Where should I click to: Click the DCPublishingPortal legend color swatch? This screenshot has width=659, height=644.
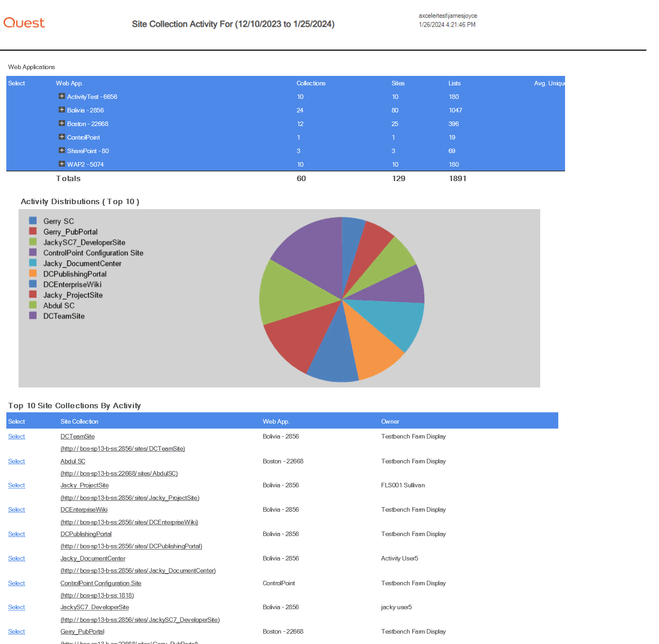(32, 273)
